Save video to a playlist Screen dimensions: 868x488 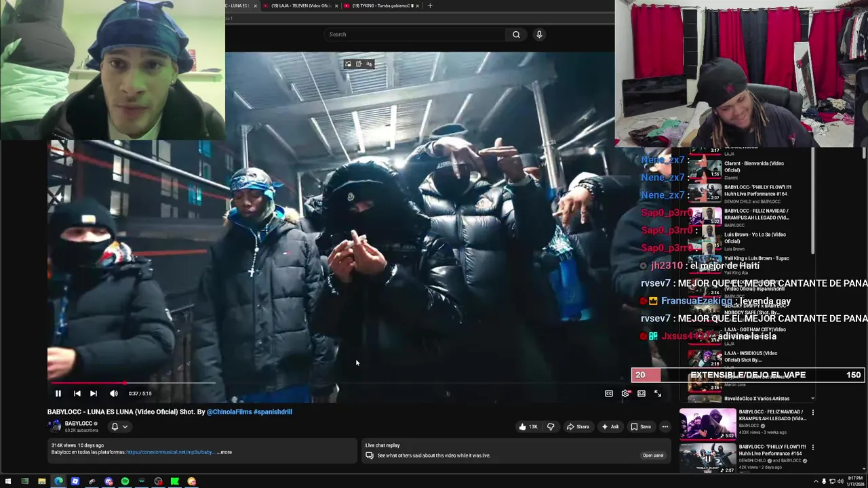click(x=641, y=426)
